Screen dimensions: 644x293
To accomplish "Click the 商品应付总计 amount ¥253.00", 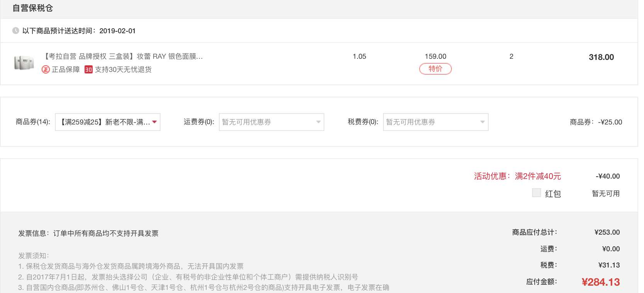I will (x=607, y=232).
